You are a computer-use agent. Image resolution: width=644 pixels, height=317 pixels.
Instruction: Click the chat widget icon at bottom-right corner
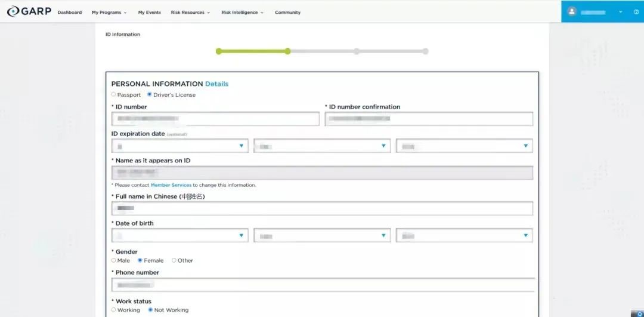[x=637, y=312]
